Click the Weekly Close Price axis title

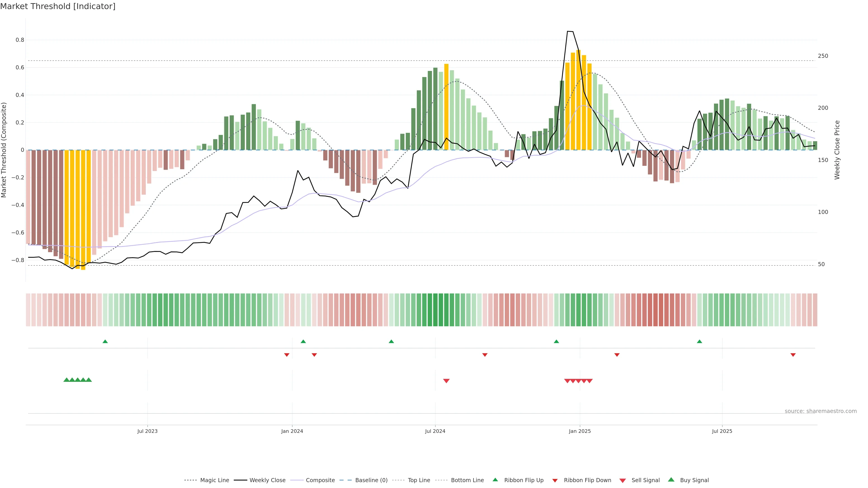(x=837, y=150)
